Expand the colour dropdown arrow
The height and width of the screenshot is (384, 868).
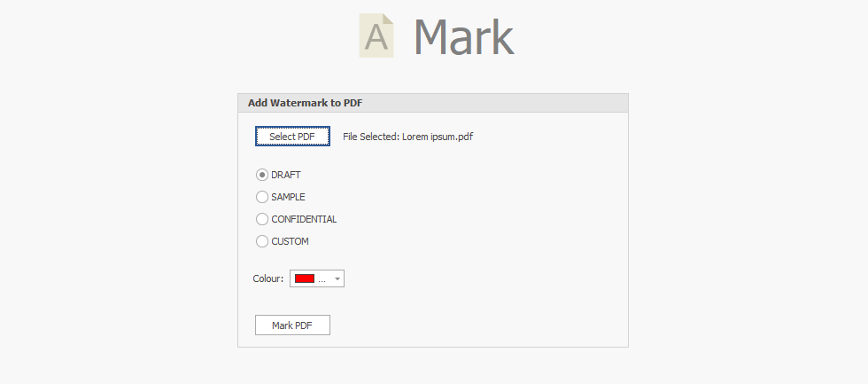(337, 278)
